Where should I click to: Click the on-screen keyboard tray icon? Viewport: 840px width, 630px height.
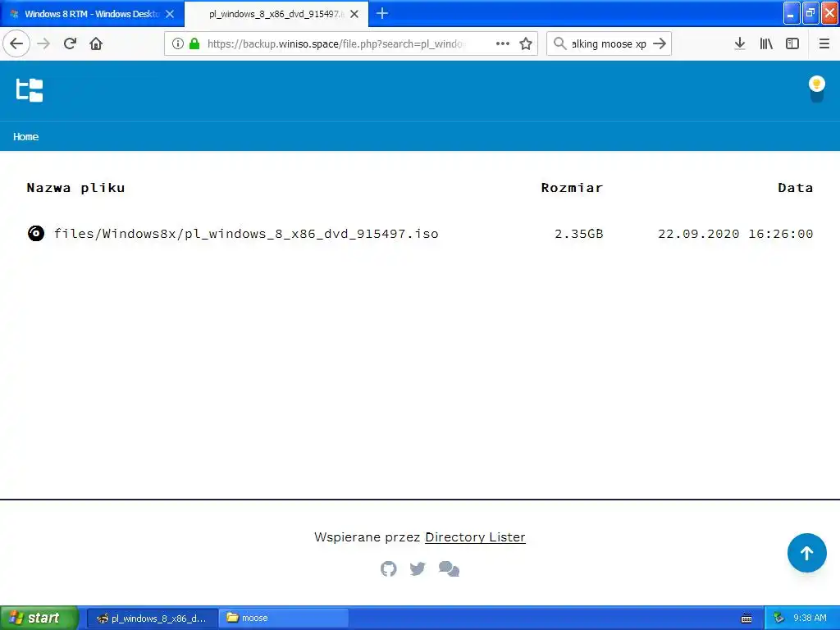point(746,619)
